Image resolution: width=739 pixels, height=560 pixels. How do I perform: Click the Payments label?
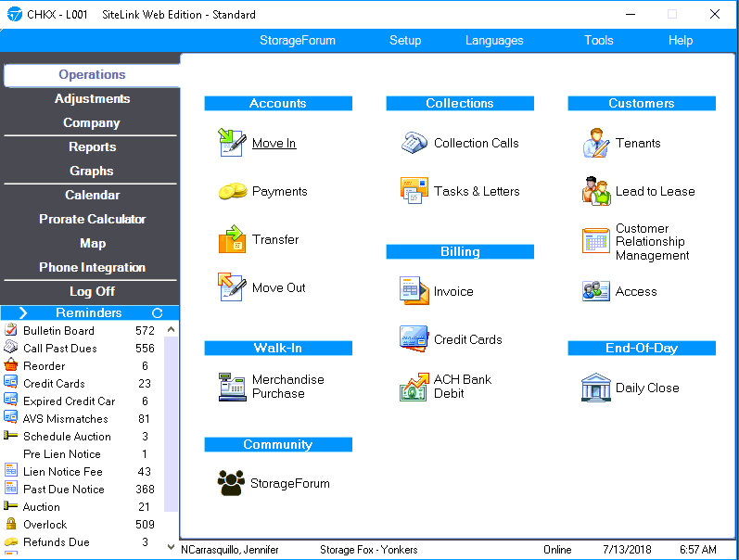(x=279, y=191)
